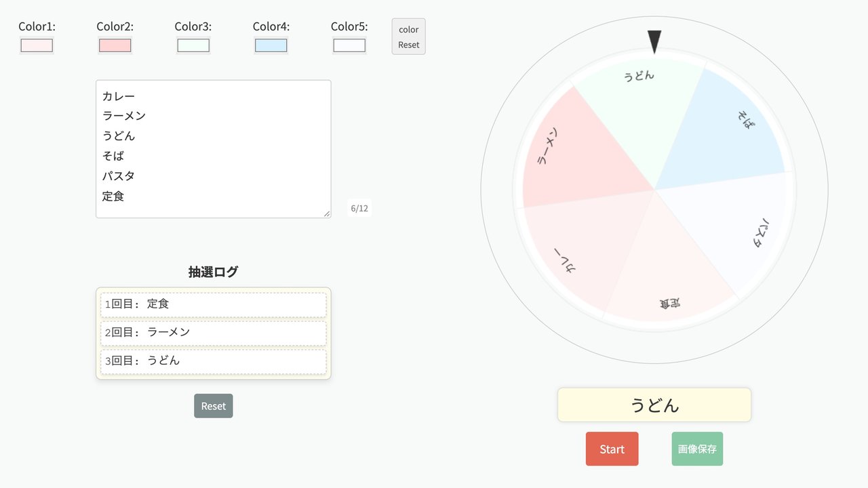
Task: Open the Color4 swatch picker
Action: tap(271, 45)
